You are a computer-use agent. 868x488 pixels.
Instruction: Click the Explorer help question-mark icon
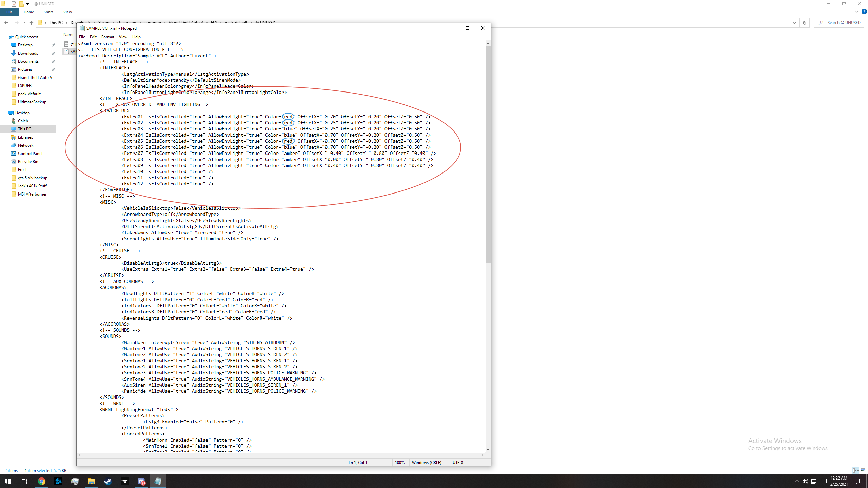(864, 12)
